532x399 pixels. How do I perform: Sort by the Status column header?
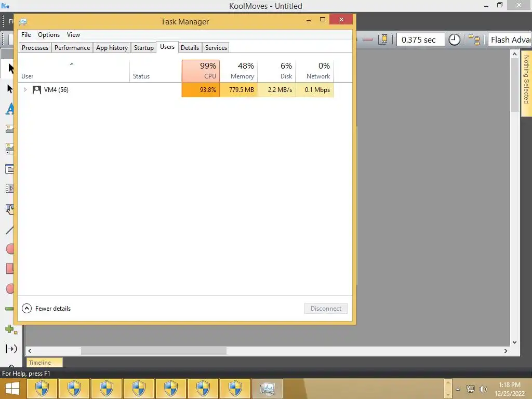155,71
